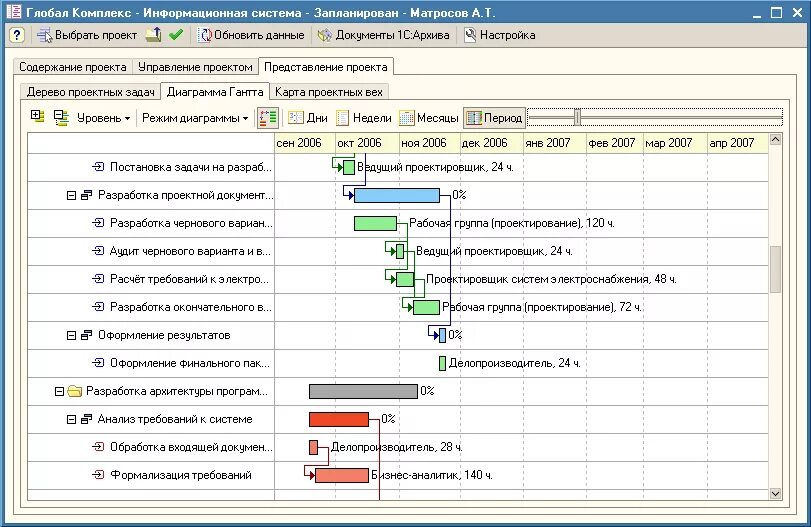Click folder icon of Разработка архитектуры

[74, 391]
